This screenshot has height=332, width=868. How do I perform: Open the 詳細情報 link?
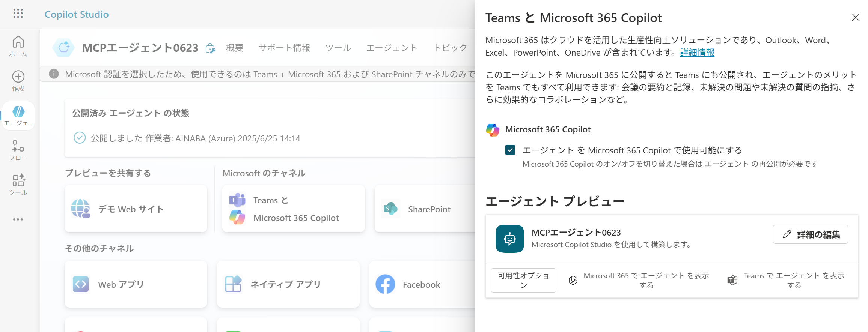coord(697,53)
